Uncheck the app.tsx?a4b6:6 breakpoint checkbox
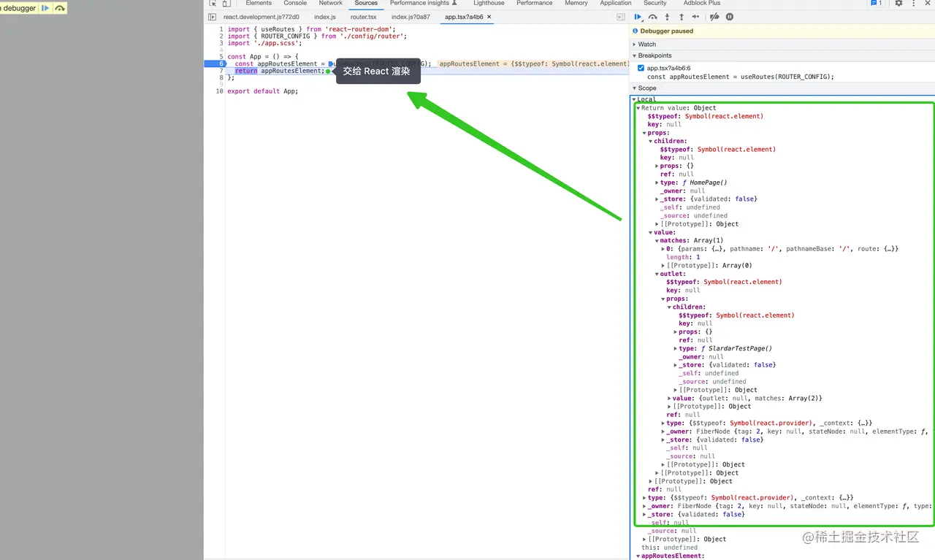 tap(641, 68)
